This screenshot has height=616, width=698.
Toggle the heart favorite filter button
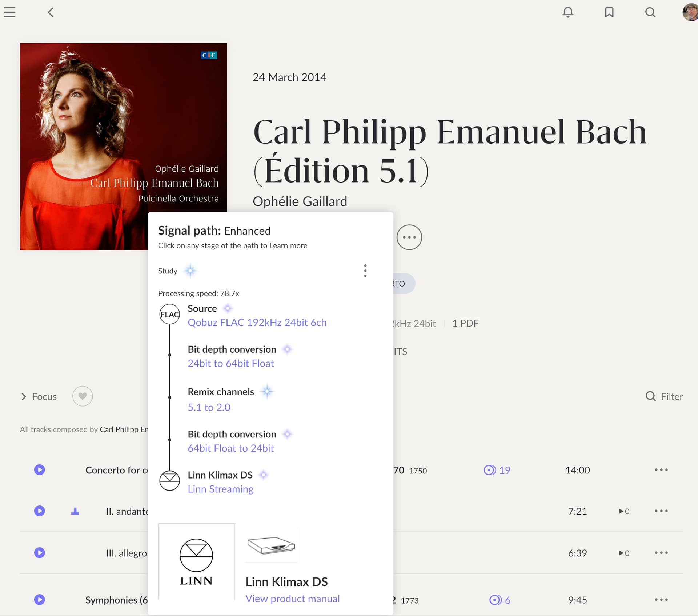click(83, 396)
